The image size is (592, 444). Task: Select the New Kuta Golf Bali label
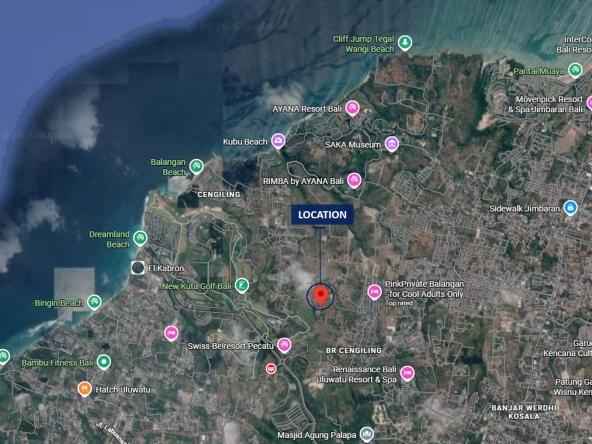[x=197, y=286]
